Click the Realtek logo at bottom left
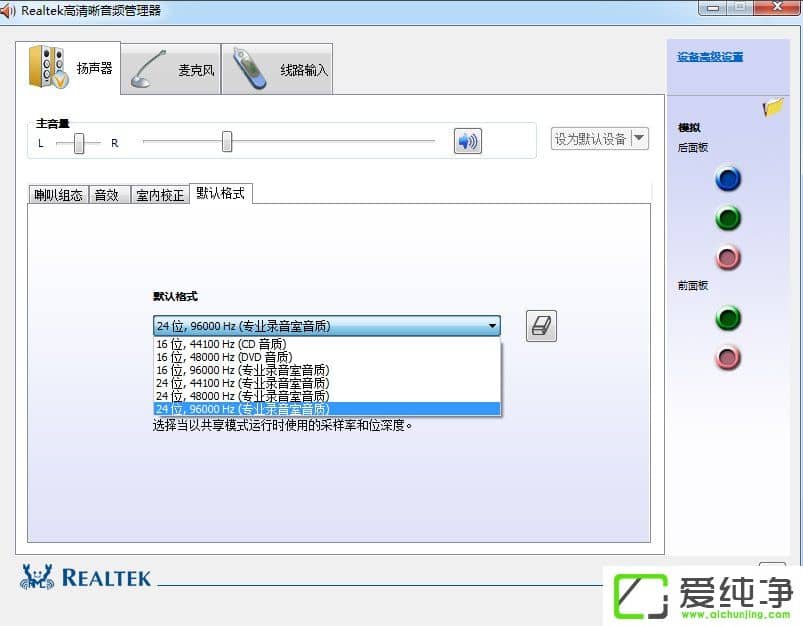The height and width of the screenshot is (626, 803). point(85,577)
